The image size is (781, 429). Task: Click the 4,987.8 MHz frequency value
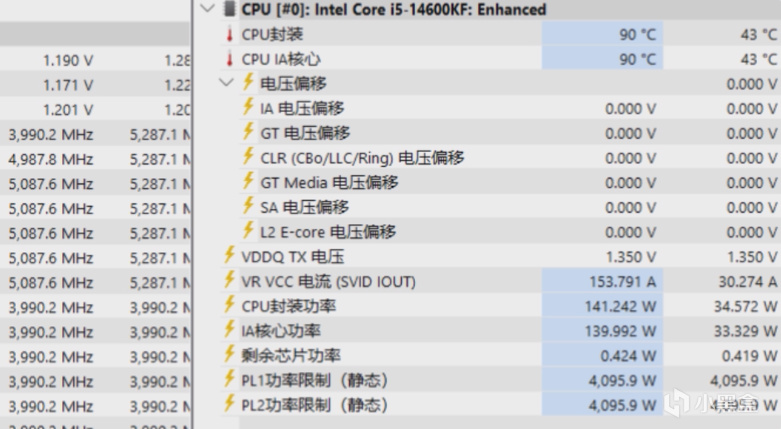coord(50,158)
